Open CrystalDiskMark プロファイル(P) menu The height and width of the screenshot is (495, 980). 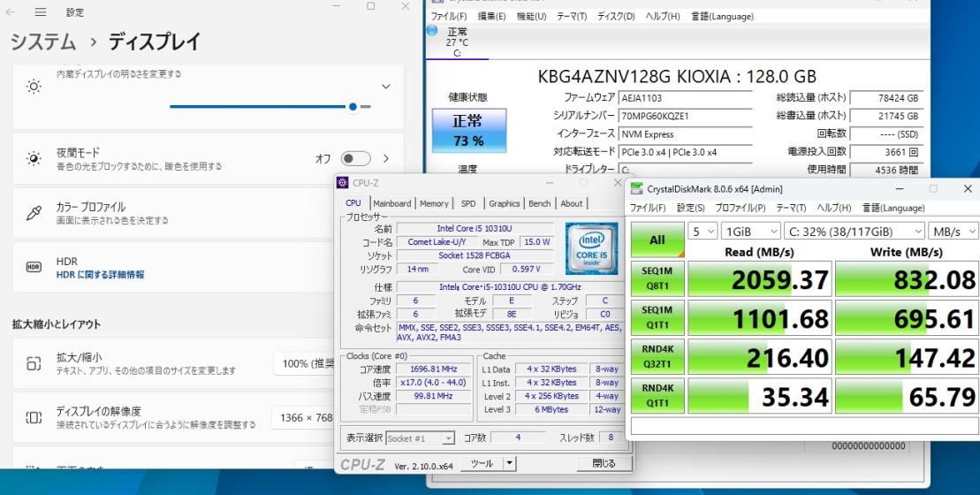[x=740, y=208]
